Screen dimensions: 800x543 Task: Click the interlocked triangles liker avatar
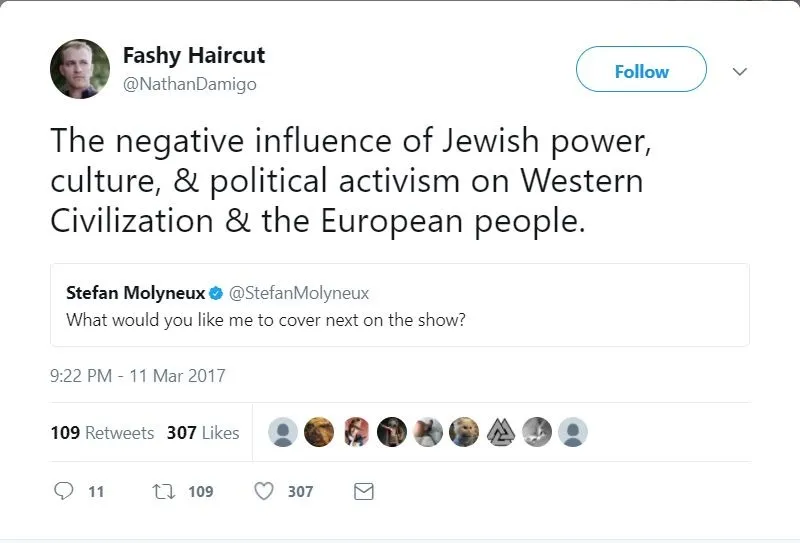[500, 432]
